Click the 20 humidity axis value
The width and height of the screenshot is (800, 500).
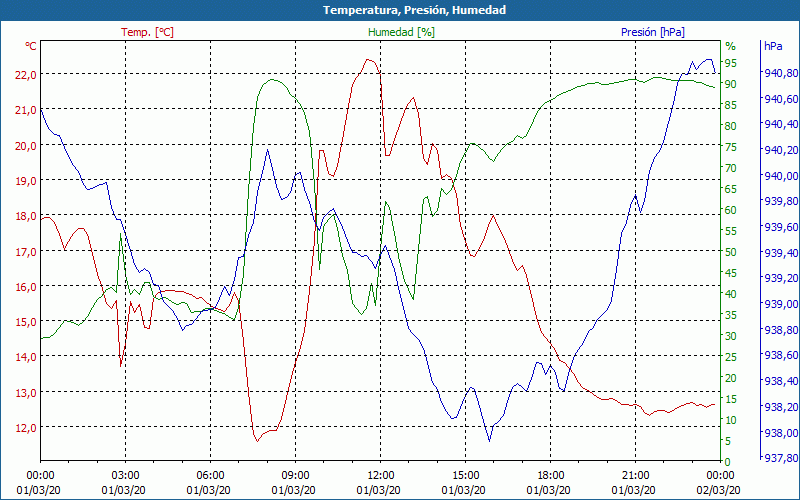[x=731, y=378]
